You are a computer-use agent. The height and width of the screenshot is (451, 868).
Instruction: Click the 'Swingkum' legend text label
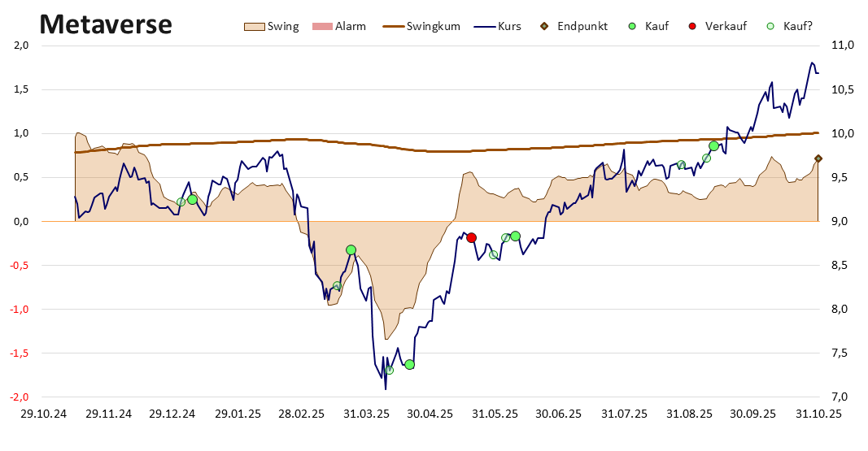pos(434,26)
